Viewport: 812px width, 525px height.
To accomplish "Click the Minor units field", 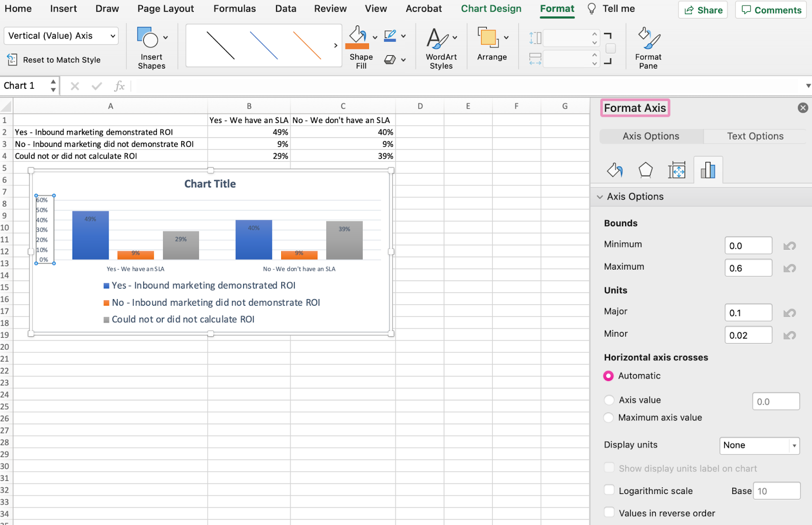I will coord(748,336).
